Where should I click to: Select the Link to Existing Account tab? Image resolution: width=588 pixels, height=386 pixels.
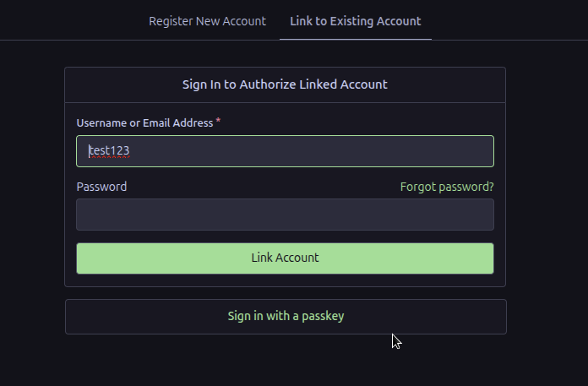click(x=355, y=21)
